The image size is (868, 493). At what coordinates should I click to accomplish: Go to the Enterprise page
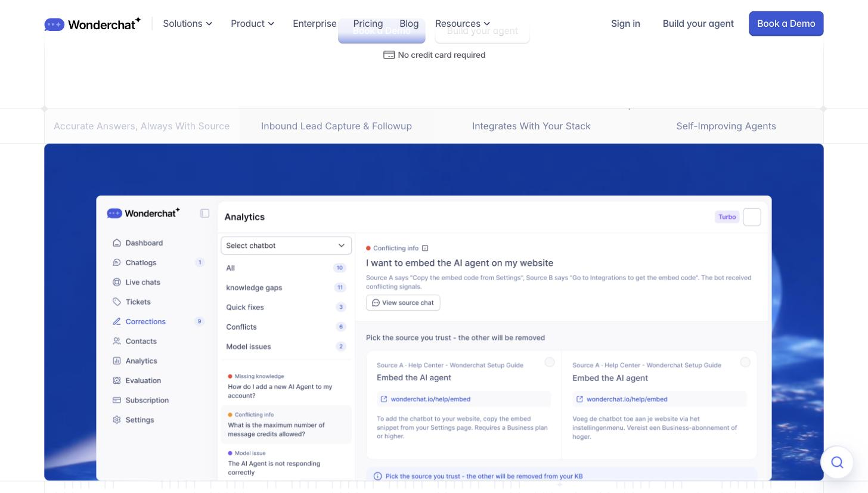tap(315, 24)
